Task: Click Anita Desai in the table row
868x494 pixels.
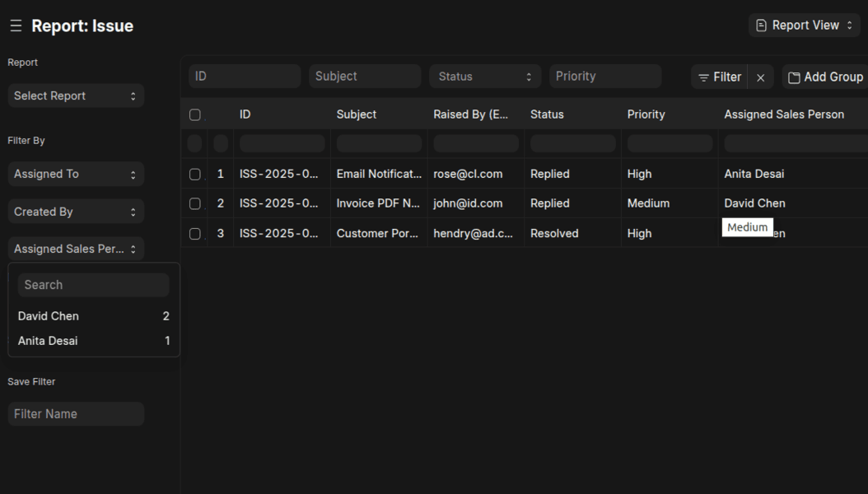Action: [754, 174]
